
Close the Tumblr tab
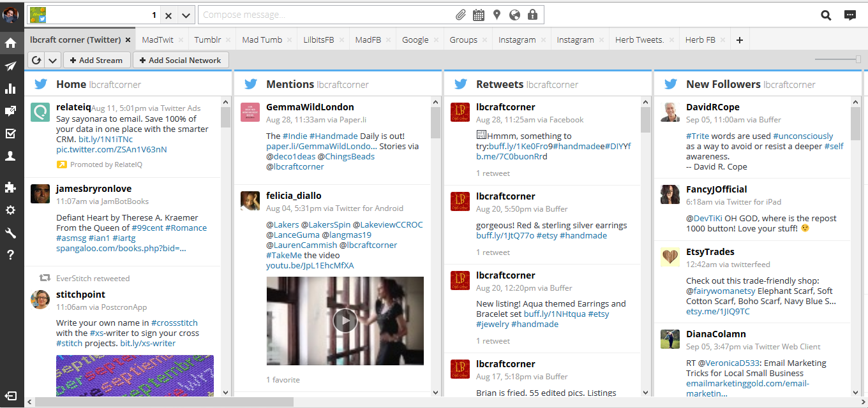[x=229, y=40]
